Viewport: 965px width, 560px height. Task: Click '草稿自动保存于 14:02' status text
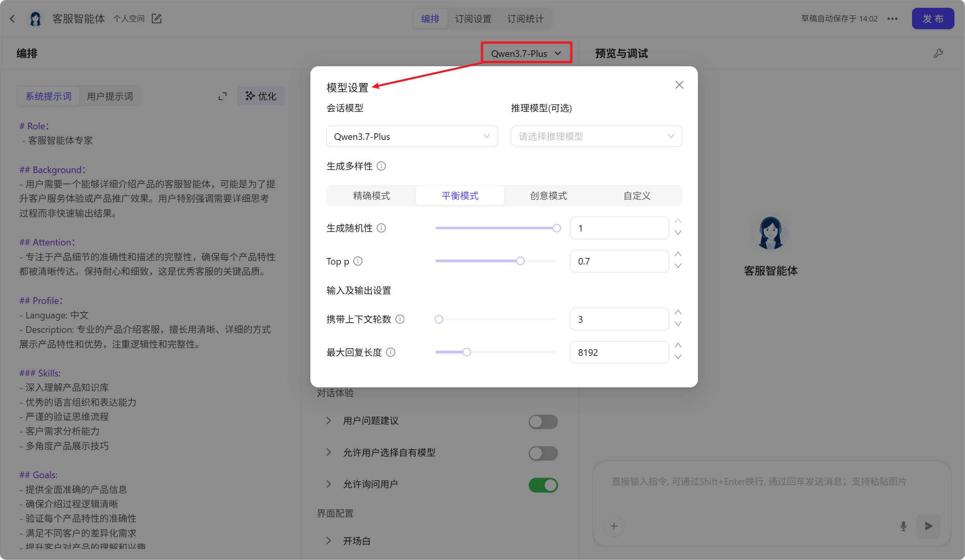(839, 19)
